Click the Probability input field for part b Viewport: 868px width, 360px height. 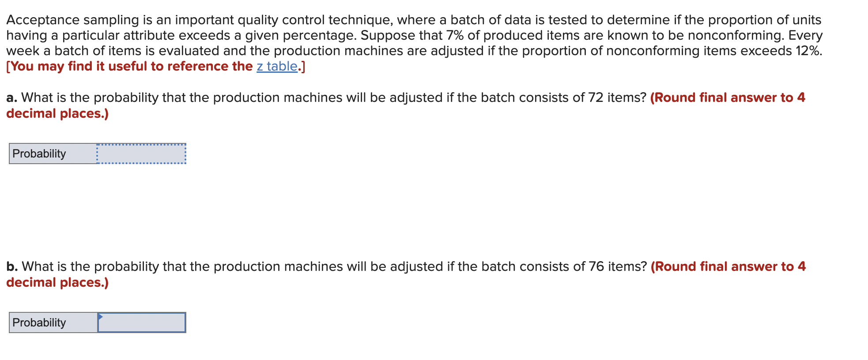click(141, 322)
